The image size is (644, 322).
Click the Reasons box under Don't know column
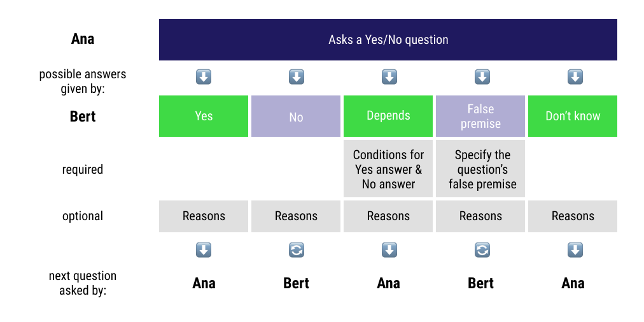tap(573, 216)
